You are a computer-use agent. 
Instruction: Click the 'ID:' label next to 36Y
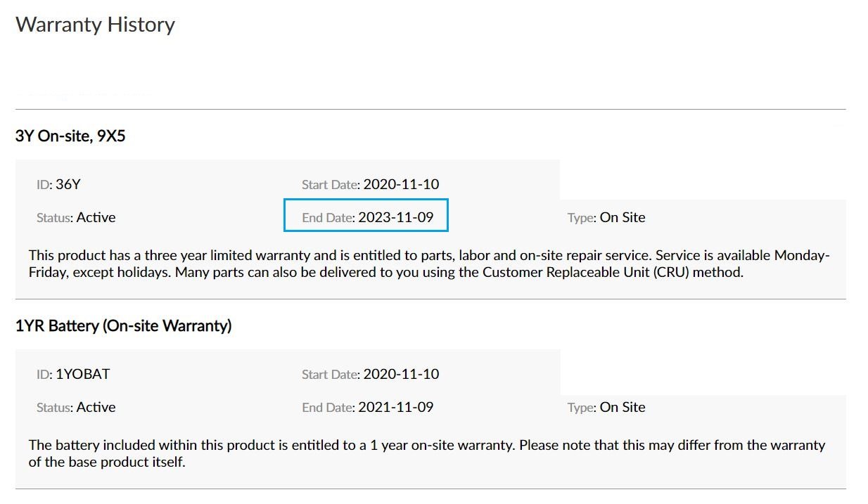point(44,186)
